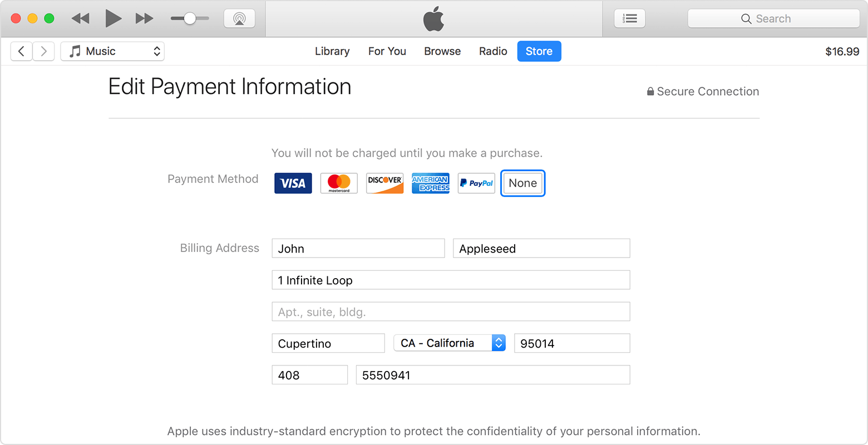This screenshot has width=868, height=445.
Task: Select None for payment method
Action: click(x=523, y=183)
